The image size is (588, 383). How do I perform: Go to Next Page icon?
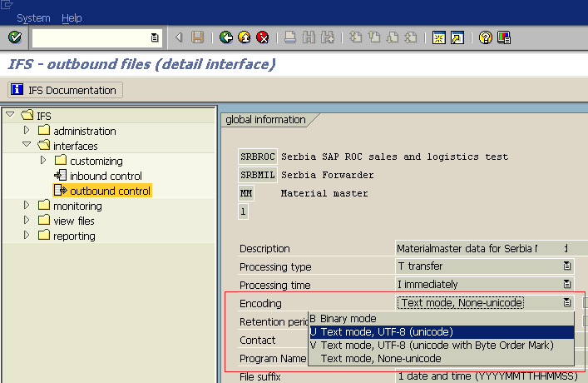click(393, 37)
